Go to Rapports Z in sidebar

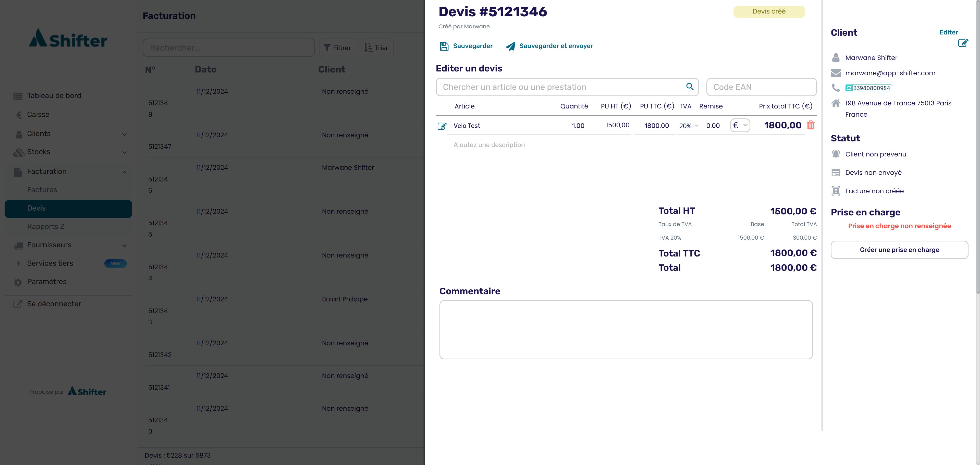(x=46, y=226)
